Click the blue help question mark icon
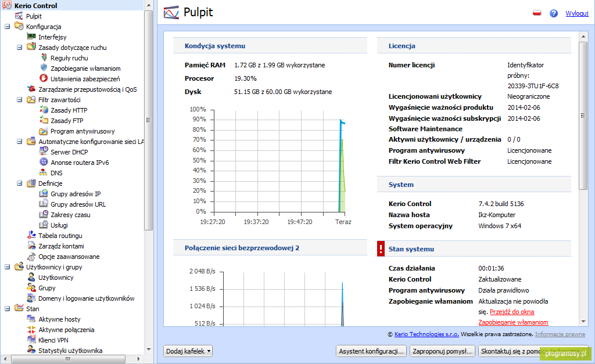 (x=554, y=13)
